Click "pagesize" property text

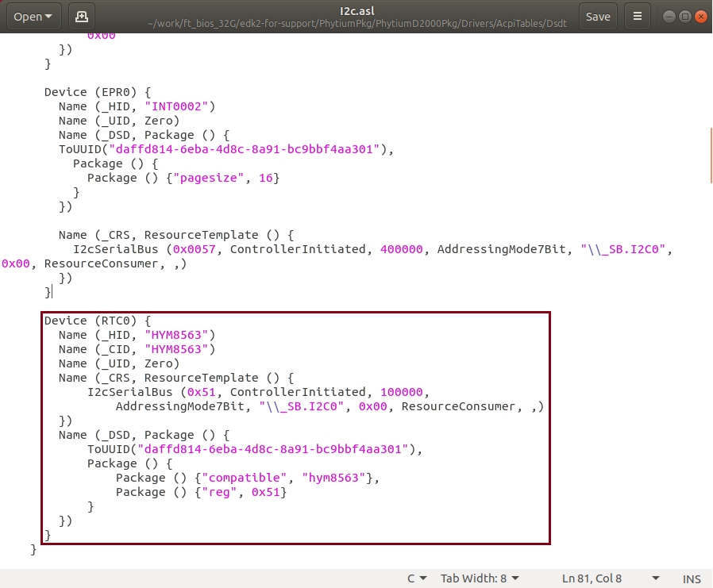click(x=209, y=178)
